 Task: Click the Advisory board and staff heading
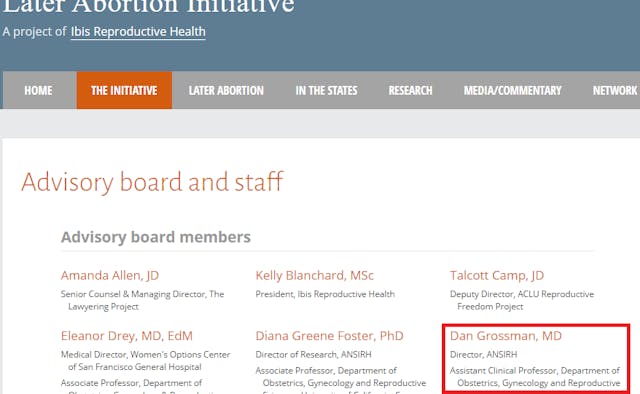point(152,182)
